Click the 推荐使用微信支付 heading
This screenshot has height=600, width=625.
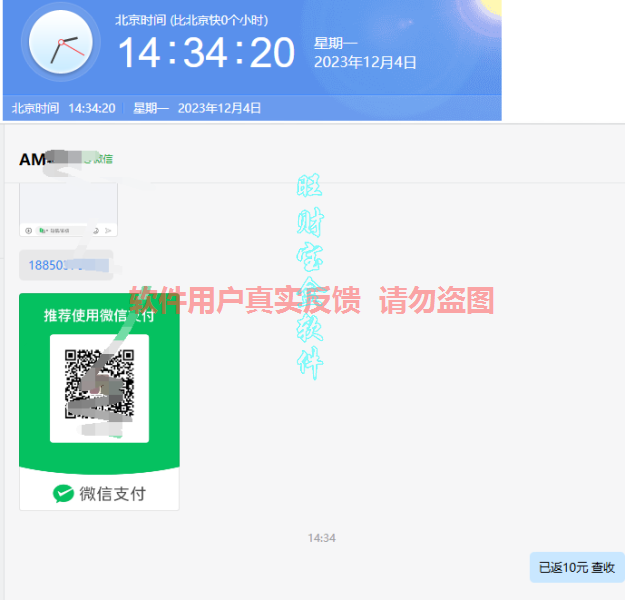(x=99, y=315)
